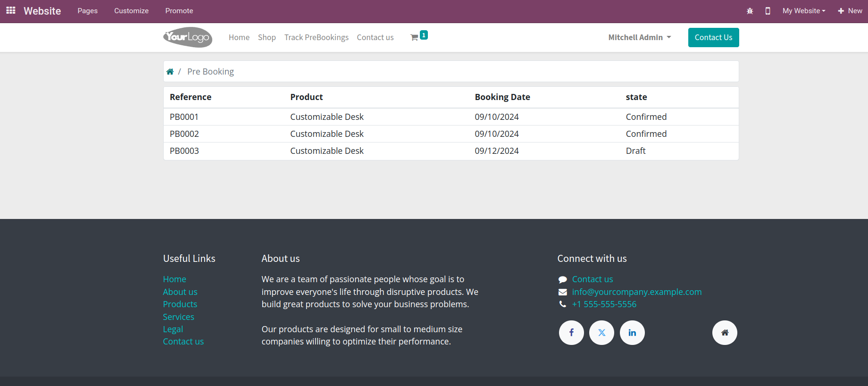Viewport: 868px width, 386px height.
Task: Toggle the mobile preview phone icon
Action: pos(768,11)
